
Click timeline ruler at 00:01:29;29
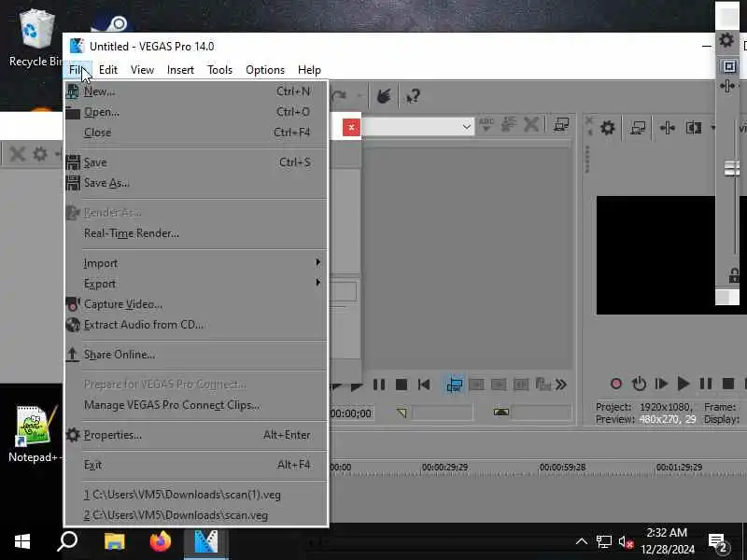pos(679,468)
